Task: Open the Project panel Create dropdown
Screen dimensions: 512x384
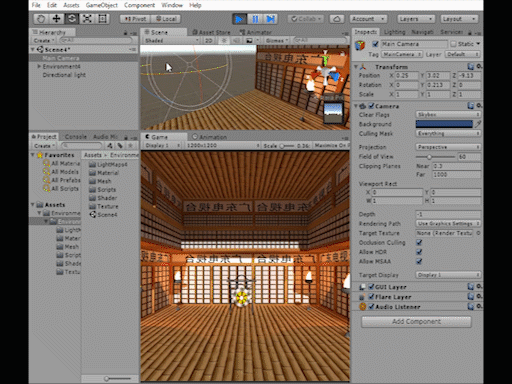Action: pos(44,146)
